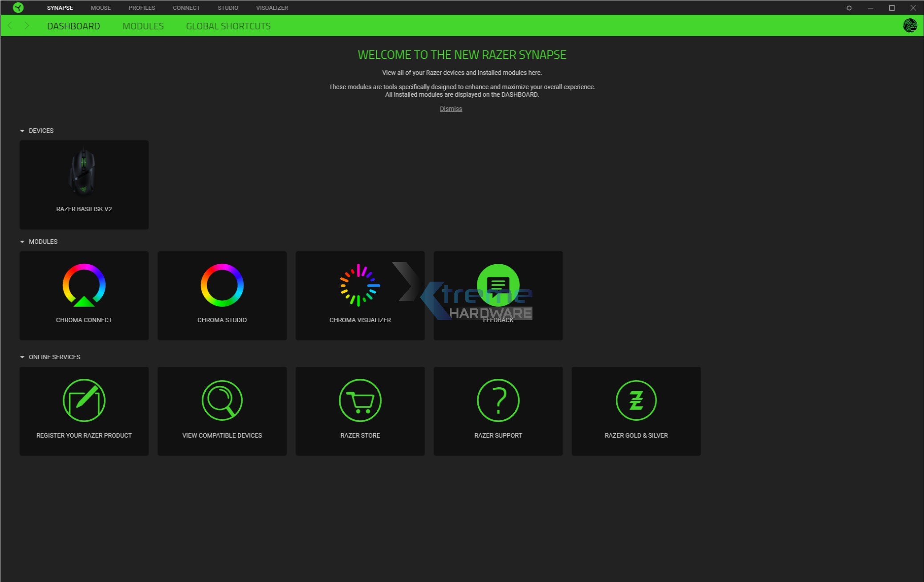Open the Chroma Connect module
Viewport: 924px width, 582px height.
(x=84, y=295)
